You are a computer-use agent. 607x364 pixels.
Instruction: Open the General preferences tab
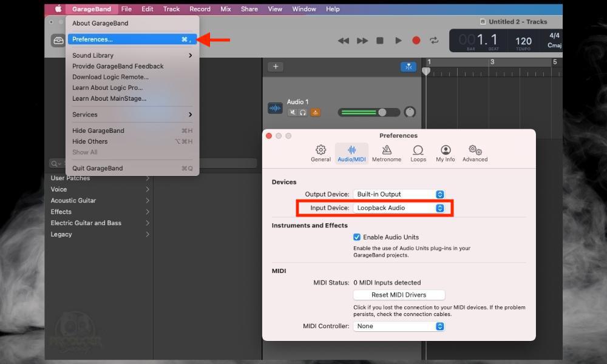tap(320, 153)
